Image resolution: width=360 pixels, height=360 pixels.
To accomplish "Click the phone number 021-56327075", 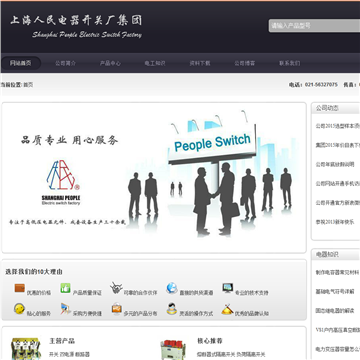I will point(321,85).
